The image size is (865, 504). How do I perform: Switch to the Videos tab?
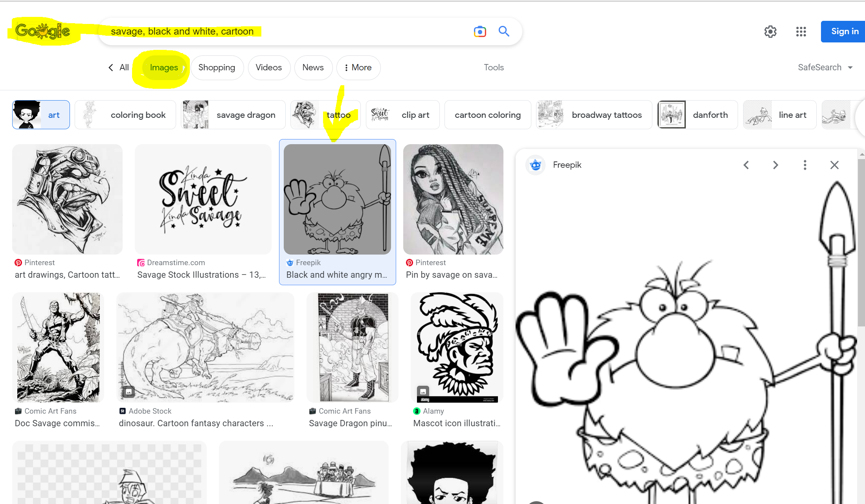pos(269,67)
